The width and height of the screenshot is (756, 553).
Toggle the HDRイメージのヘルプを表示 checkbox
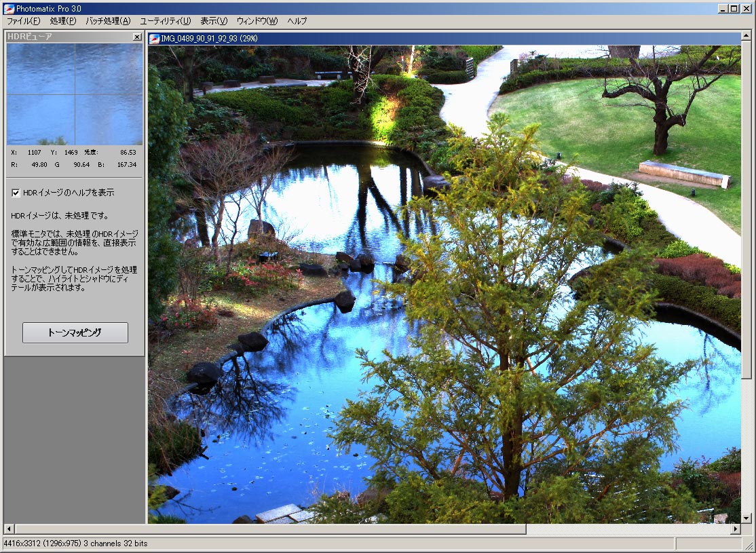15,193
